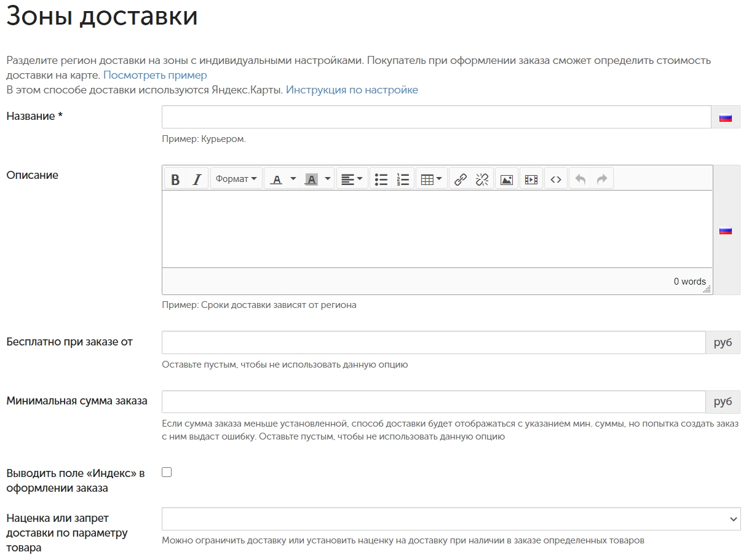Viewport: 749px width, 560px height.
Task: Open the insert table dropdown
Action: [x=431, y=179]
